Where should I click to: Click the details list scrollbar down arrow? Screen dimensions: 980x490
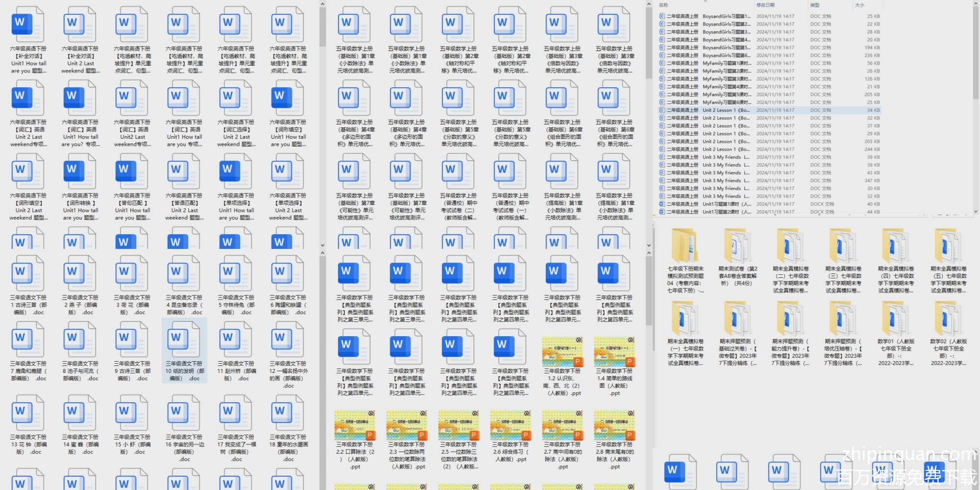[x=976, y=212]
